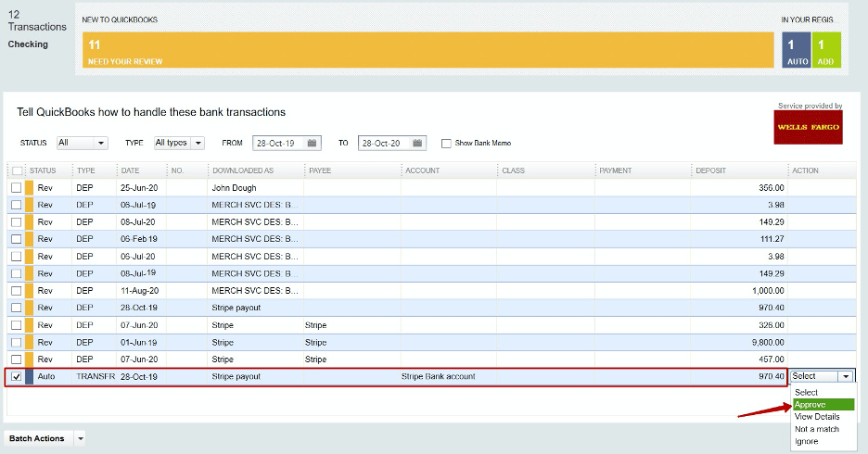Click the Stripe Bank account cell
The image size is (868, 454).
pos(439,376)
